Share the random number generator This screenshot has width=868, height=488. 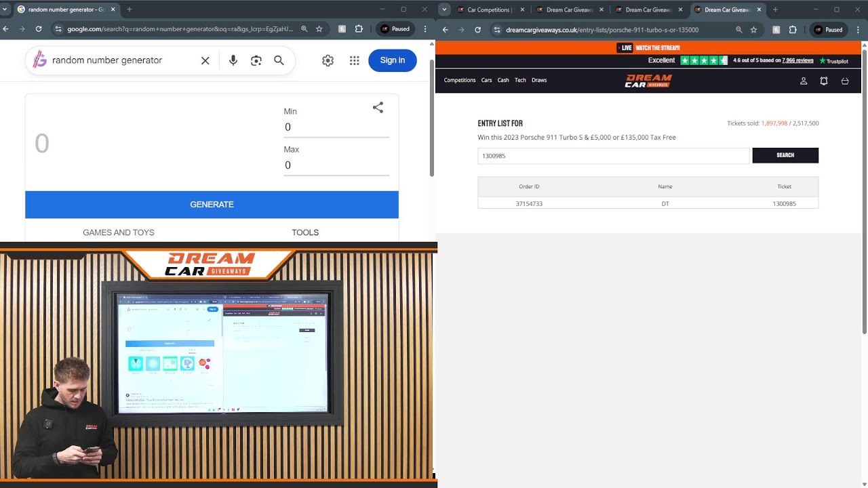[x=378, y=107]
